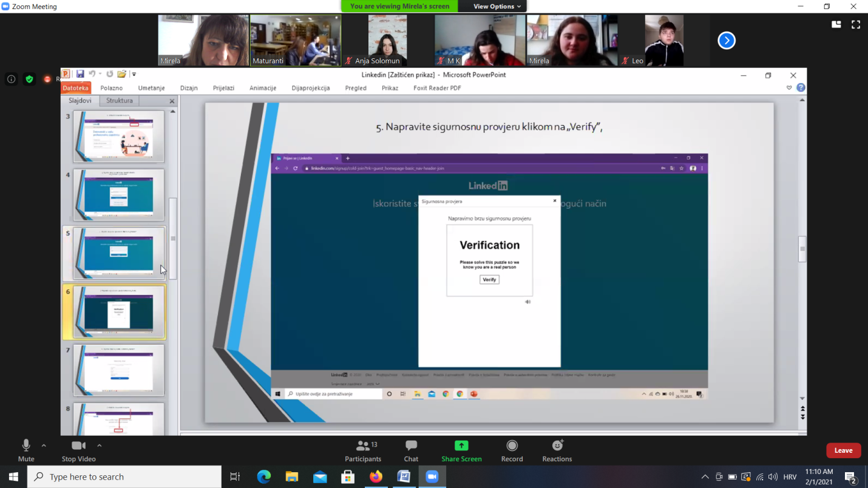Click the Stop Video camera button
Viewport: 868px width, 488px height.
(78, 452)
